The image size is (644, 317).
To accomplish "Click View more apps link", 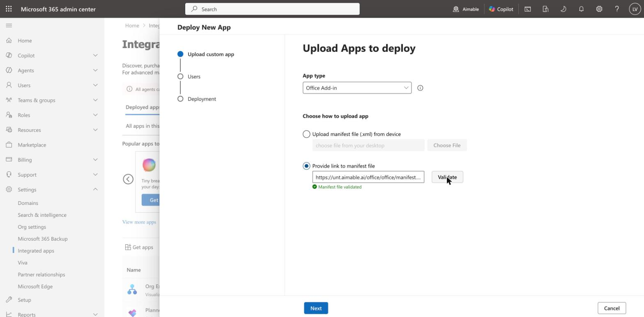I will coord(139,222).
